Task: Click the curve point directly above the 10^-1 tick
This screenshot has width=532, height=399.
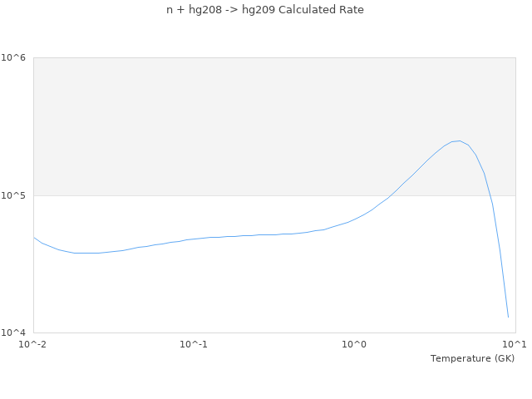Action: pos(194,239)
